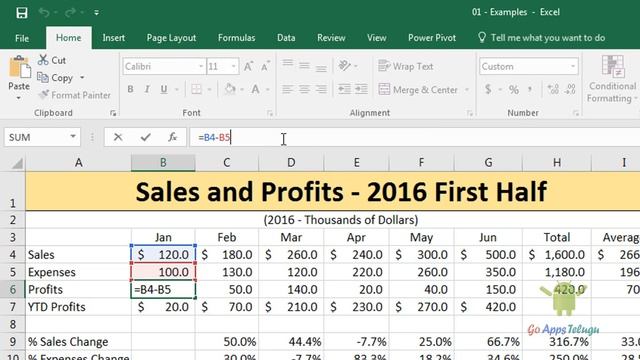Click the Borders icon

[196, 89]
